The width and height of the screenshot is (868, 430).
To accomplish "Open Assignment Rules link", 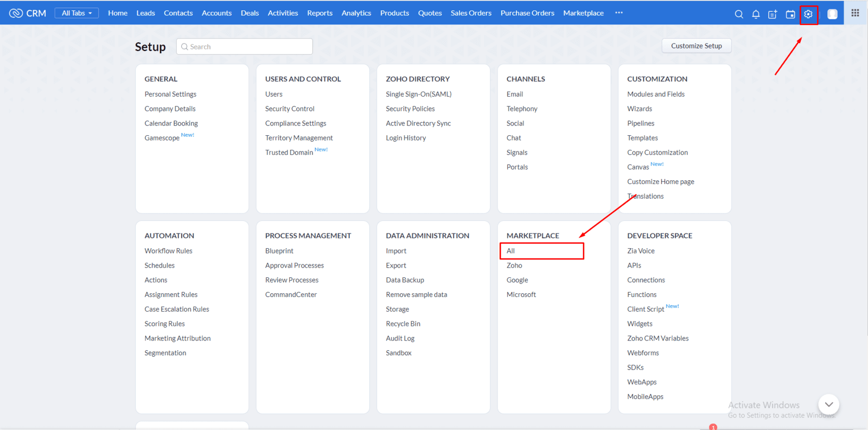I will (171, 295).
